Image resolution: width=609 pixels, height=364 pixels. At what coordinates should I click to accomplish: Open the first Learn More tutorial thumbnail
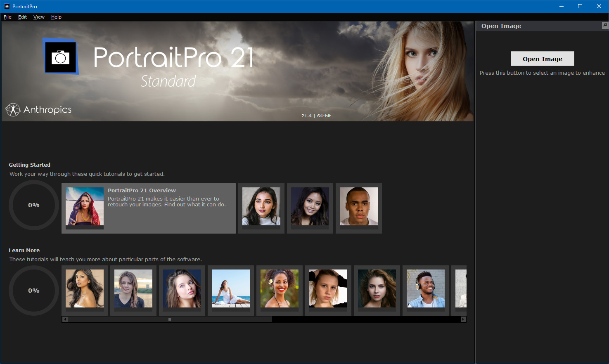(x=85, y=291)
